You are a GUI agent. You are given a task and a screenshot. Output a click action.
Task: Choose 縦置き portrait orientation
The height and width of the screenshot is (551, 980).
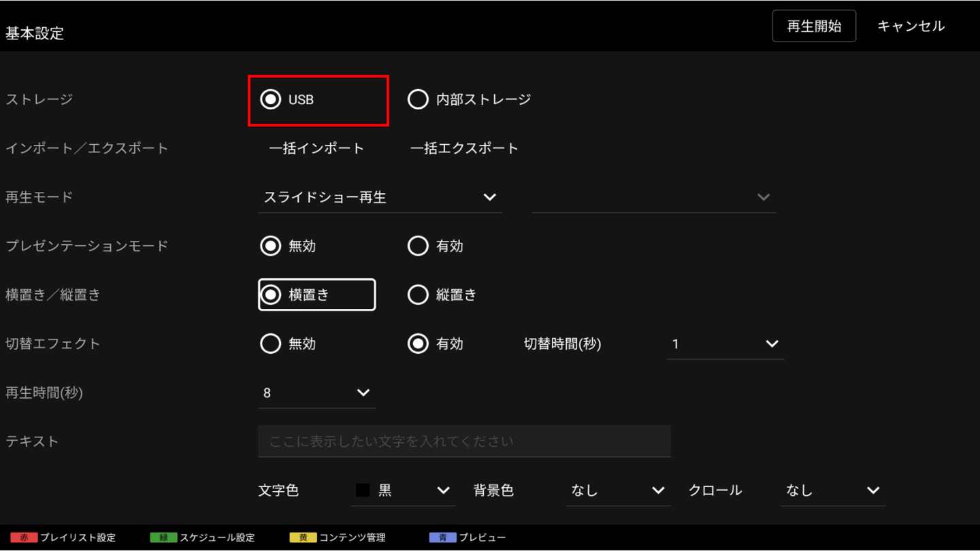418,295
